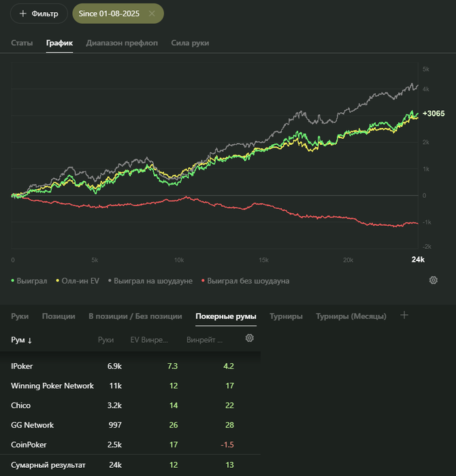The height and width of the screenshot is (476, 456).
Task: Toggle the Олл-ин EV legend item
Action: (x=78, y=281)
